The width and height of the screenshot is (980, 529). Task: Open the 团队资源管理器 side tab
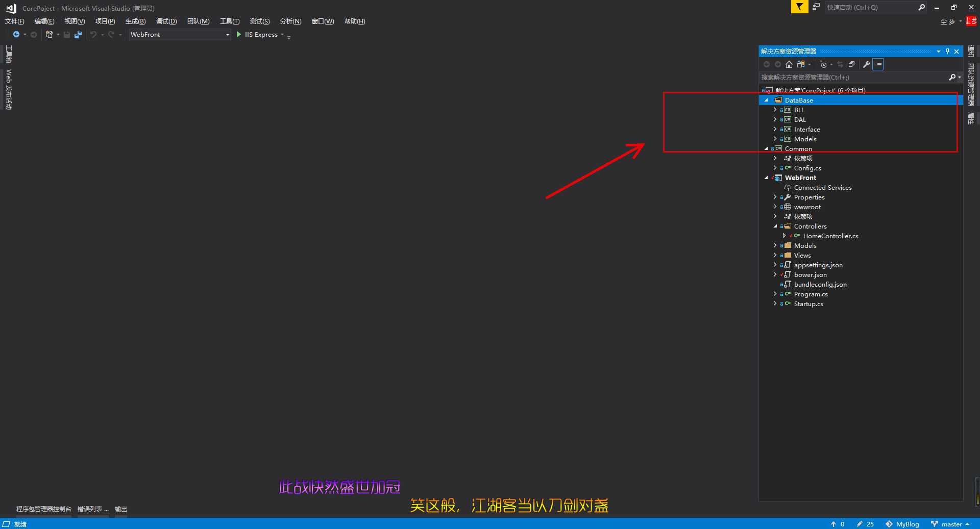(x=971, y=85)
